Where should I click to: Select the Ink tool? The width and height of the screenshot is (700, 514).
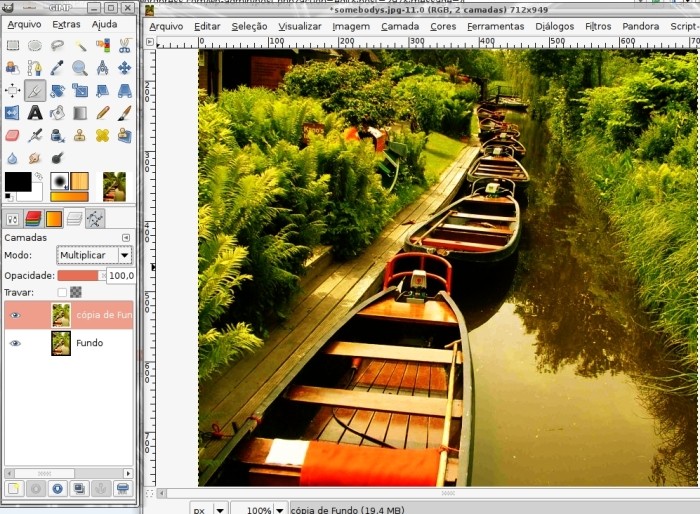(x=57, y=135)
